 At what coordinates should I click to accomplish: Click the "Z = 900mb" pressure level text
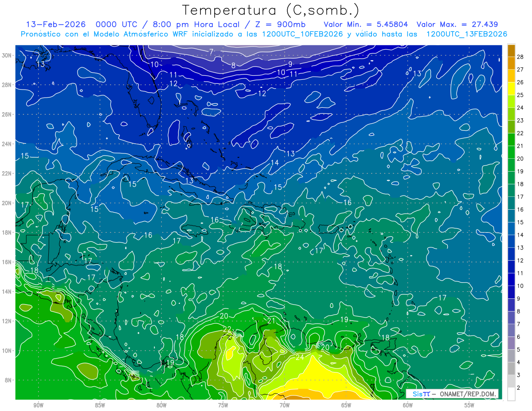click(281, 24)
